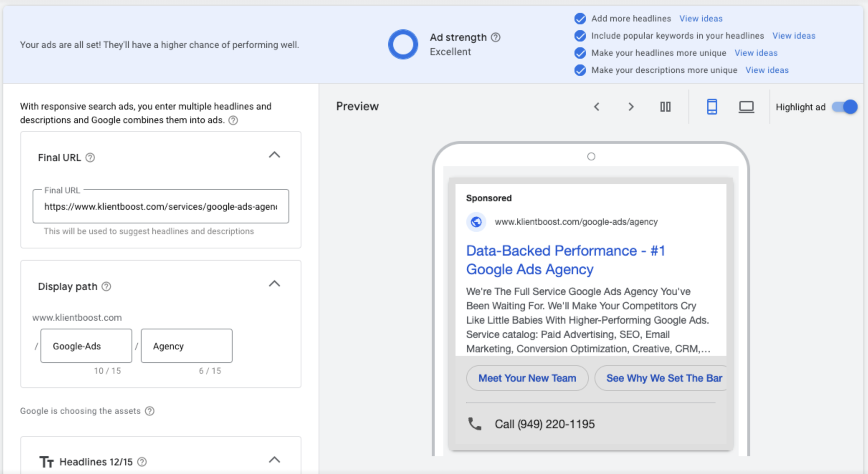The image size is (868, 474).
Task: Click phone icon in ad preview
Action: point(475,424)
